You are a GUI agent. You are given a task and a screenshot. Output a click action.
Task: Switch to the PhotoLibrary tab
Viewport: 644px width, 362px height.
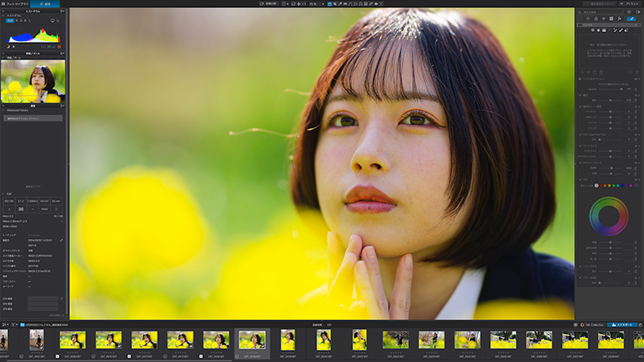(14, 4)
